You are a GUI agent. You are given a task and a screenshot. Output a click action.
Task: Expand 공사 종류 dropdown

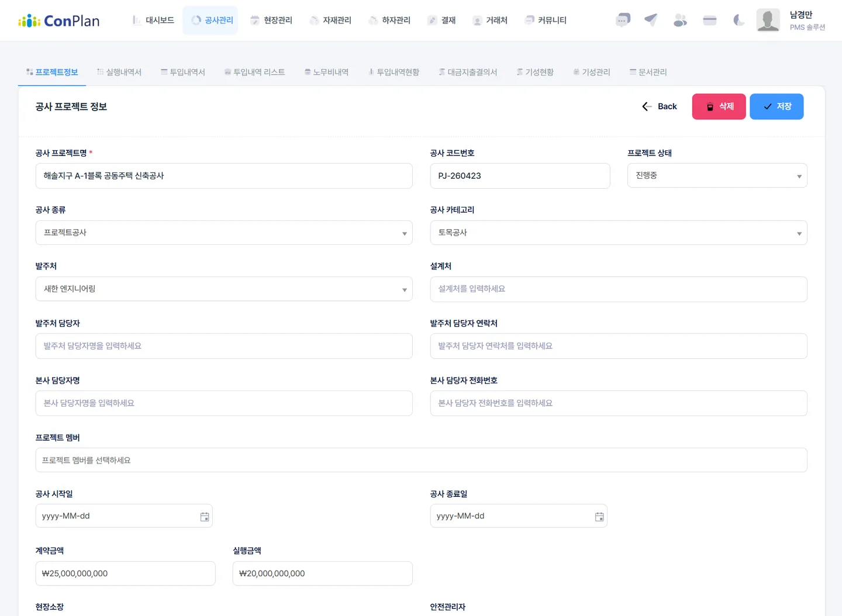[x=224, y=233]
